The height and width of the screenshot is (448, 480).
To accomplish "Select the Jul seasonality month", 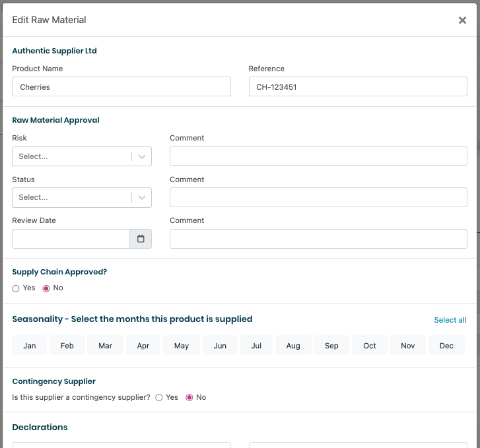I will click(x=256, y=346).
